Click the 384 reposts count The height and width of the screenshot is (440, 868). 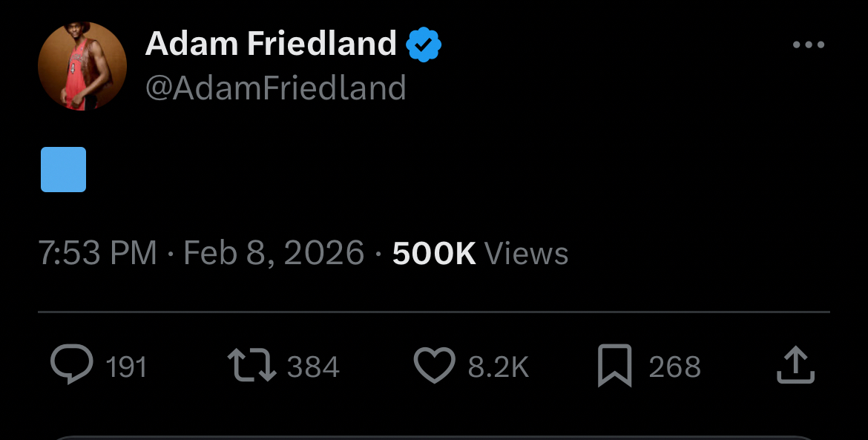coord(313,367)
